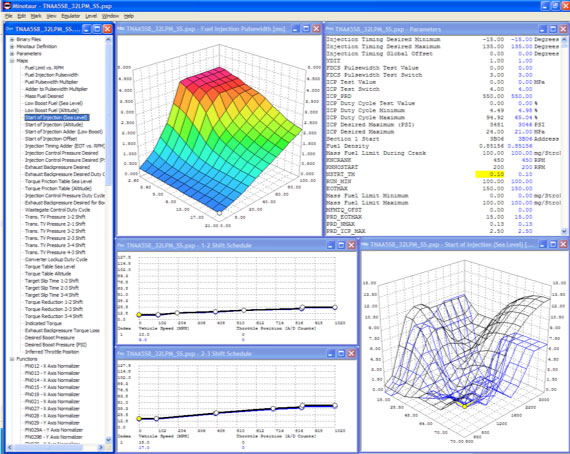Click the yellow point on 1-2 Shift Schedule
This screenshot has height=454, width=570.
click(139, 314)
